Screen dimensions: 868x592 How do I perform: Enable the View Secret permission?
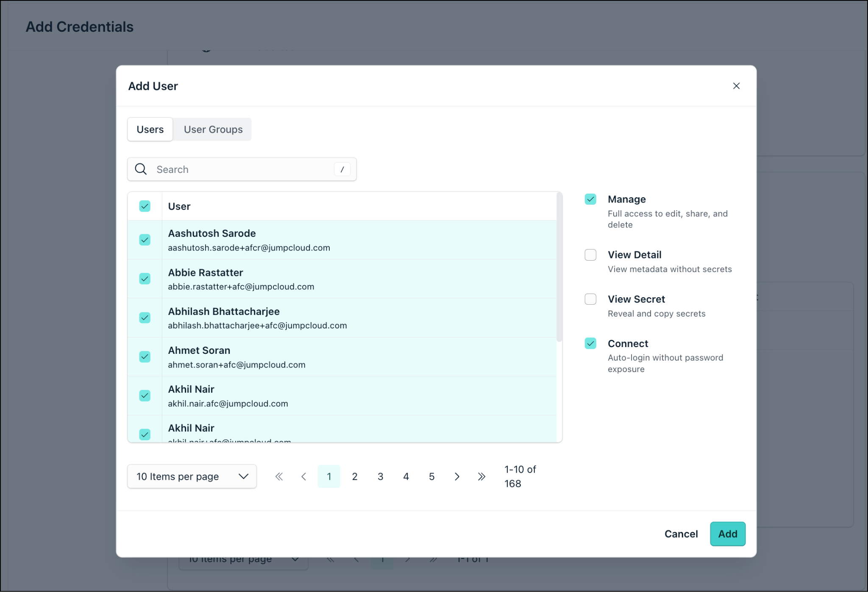[590, 299]
